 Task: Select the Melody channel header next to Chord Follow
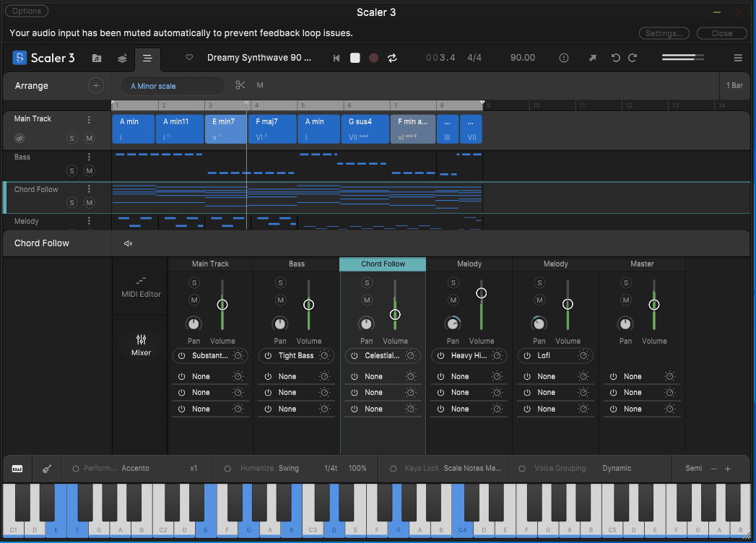tap(469, 264)
